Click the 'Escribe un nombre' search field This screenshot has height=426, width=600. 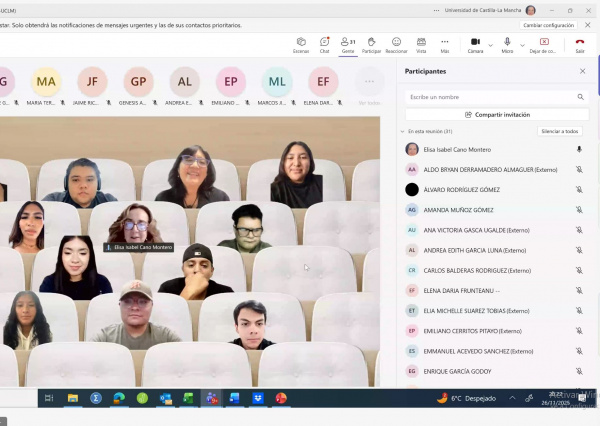(x=488, y=97)
